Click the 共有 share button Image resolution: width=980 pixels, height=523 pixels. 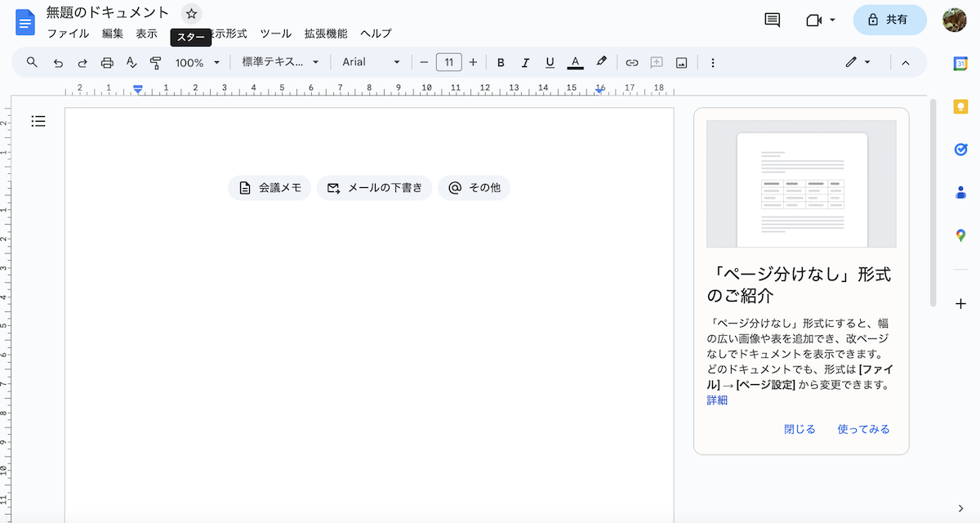[x=889, y=20]
